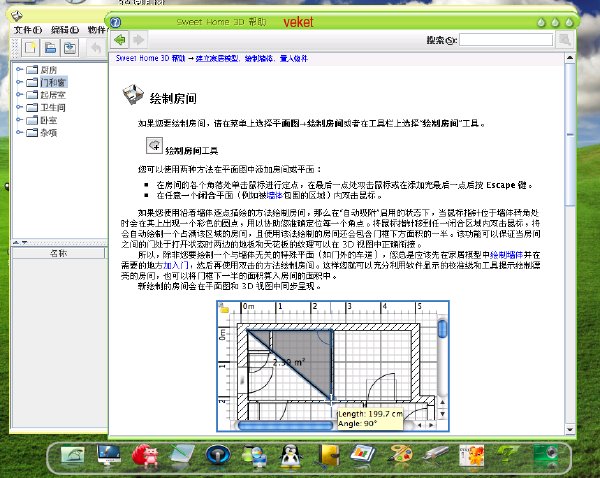Screen dimensions: 600x478
Task: Follow the 墙体 link in bullet list
Action: 274,195
